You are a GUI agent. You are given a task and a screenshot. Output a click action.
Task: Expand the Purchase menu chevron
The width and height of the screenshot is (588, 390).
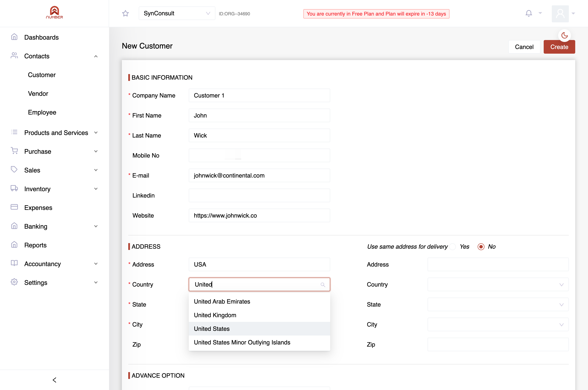[x=96, y=152]
